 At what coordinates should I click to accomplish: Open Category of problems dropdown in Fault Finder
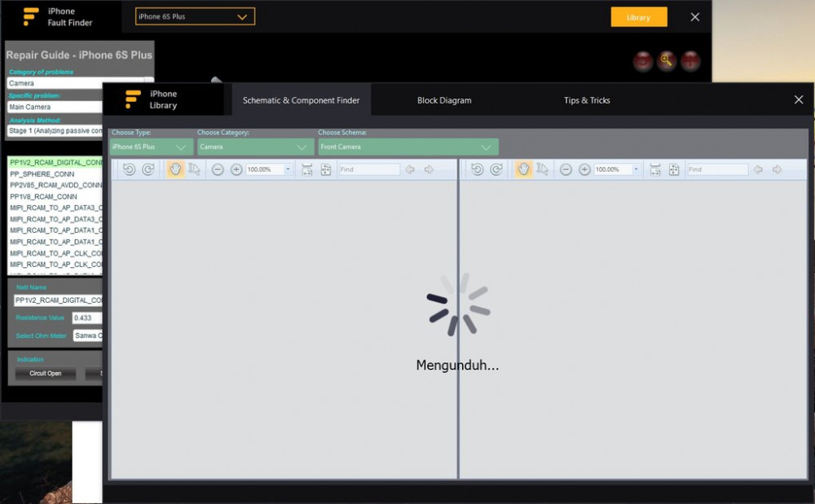[x=81, y=83]
